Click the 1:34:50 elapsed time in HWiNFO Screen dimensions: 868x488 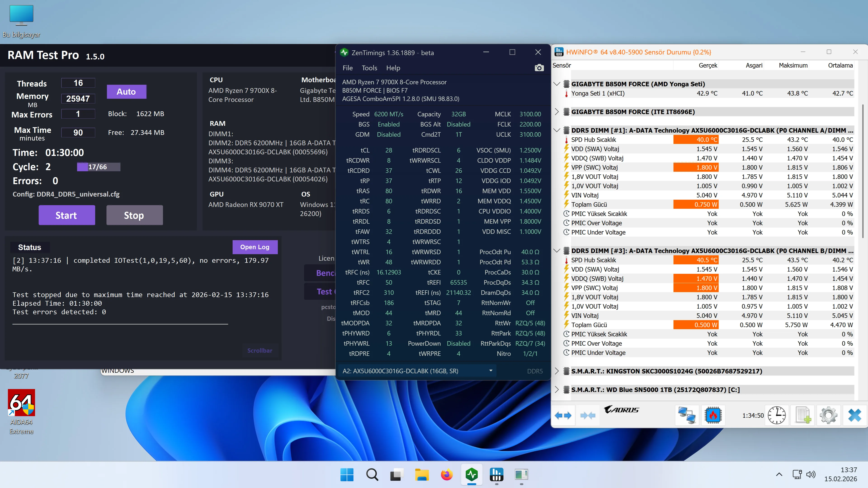753,415
